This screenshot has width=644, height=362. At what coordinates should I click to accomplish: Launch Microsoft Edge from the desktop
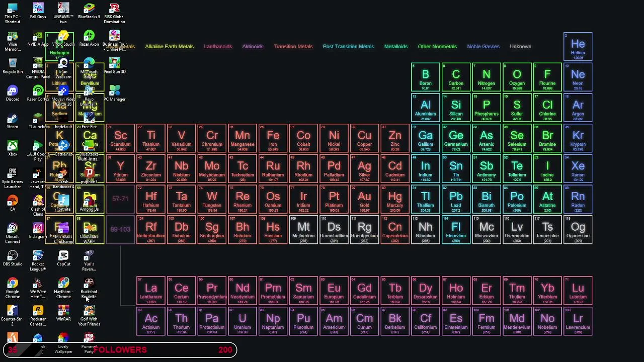[x=89, y=68]
